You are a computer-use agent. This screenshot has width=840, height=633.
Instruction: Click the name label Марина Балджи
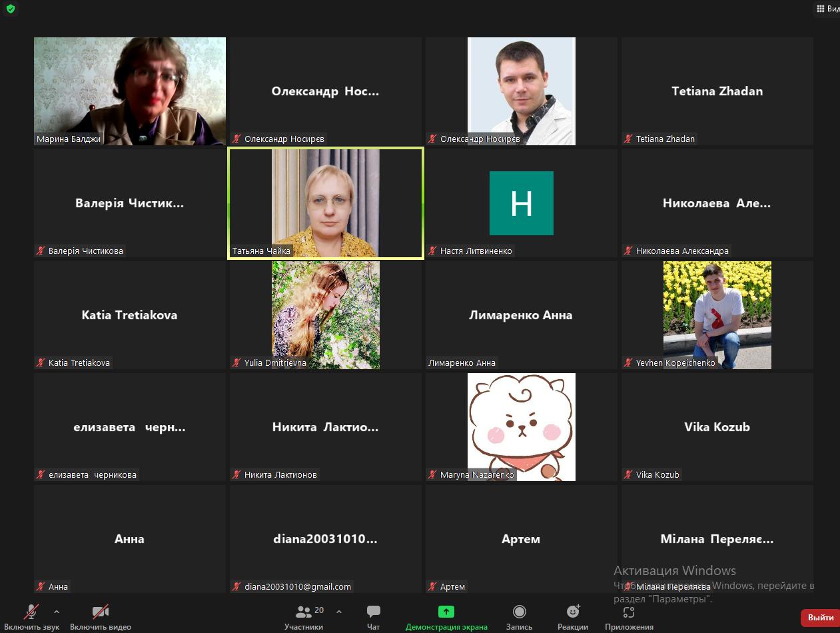(69, 139)
